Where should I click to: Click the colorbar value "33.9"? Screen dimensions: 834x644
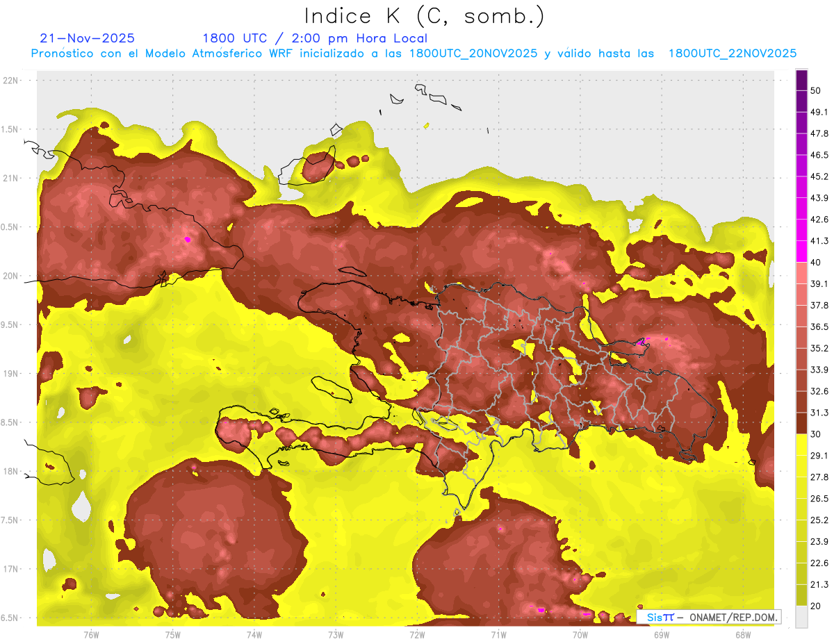(819, 370)
